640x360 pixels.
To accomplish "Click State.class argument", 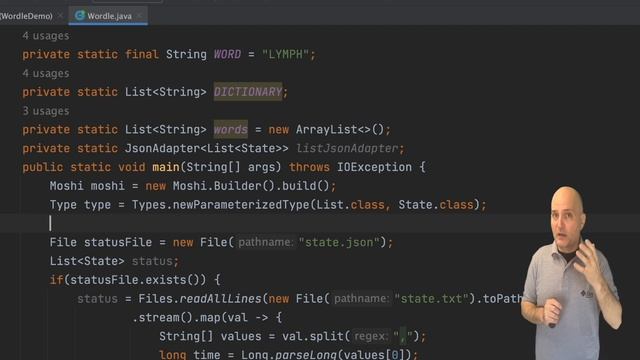I will pyautogui.click(x=436, y=204).
